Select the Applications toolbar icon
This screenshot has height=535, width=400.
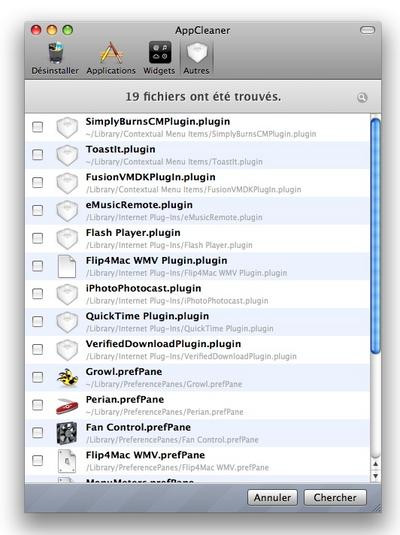[x=111, y=53]
